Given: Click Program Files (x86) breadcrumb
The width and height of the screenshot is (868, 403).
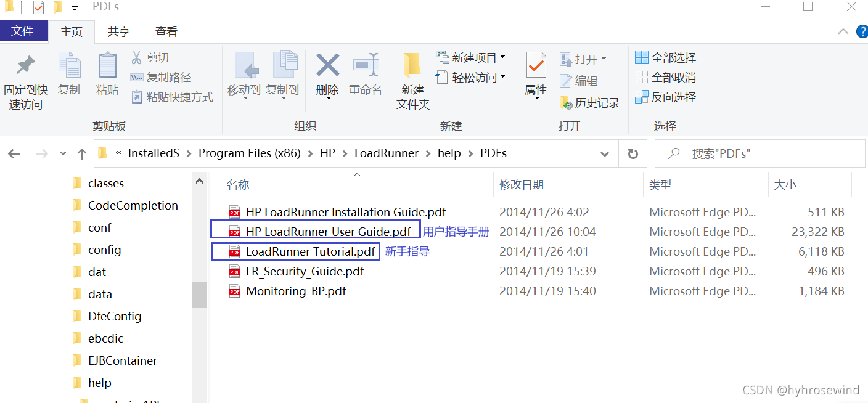Looking at the screenshot, I should [250, 153].
